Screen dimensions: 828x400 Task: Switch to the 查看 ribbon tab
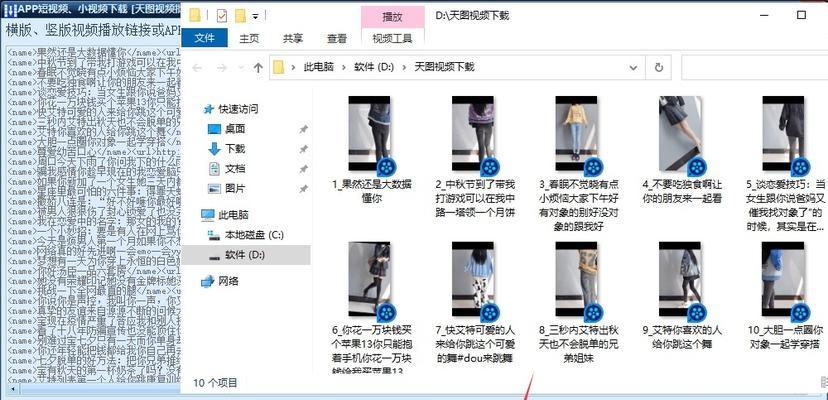pyautogui.click(x=336, y=38)
